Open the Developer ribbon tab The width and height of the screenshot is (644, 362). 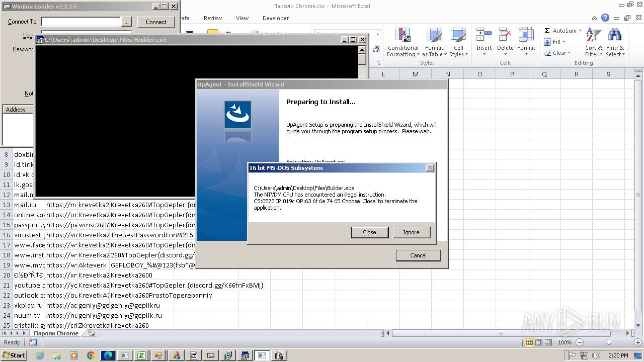pyautogui.click(x=276, y=18)
